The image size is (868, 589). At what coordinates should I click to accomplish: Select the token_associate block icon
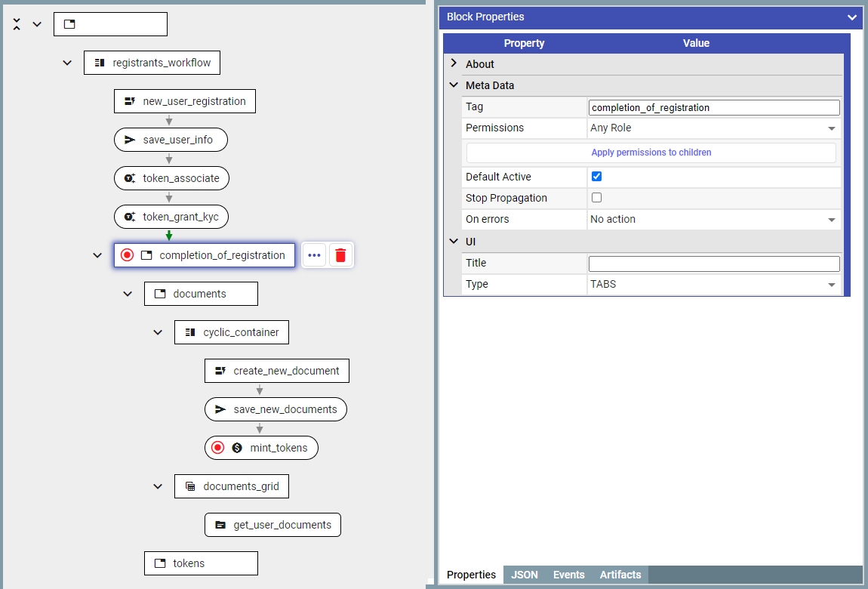coord(130,178)
